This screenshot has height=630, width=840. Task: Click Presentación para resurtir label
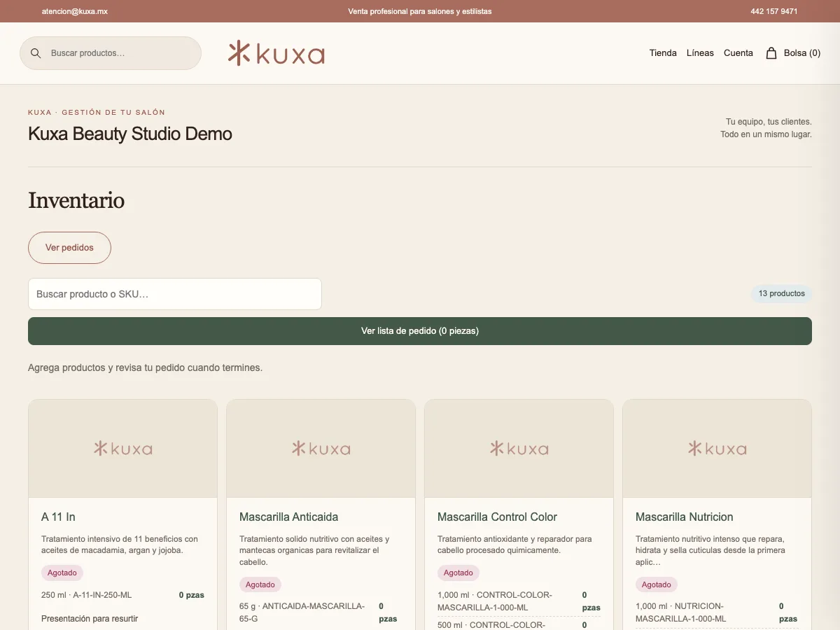[90, 619]
